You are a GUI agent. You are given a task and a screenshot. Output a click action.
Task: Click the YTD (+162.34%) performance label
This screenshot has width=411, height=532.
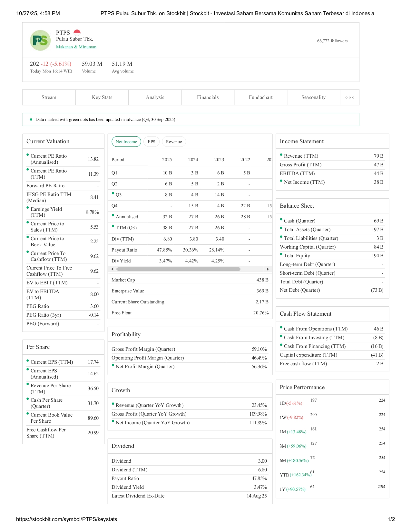coord(295,475)
